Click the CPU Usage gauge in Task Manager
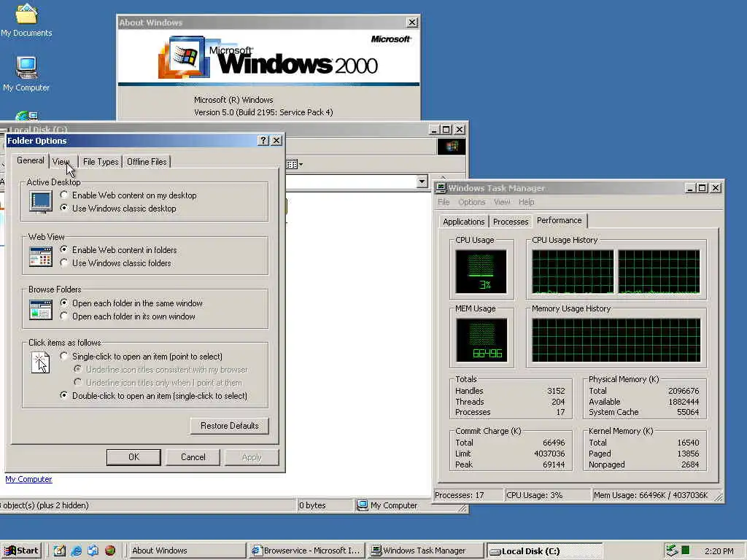This screenshot has height=560, width=747. coord(481,272)
